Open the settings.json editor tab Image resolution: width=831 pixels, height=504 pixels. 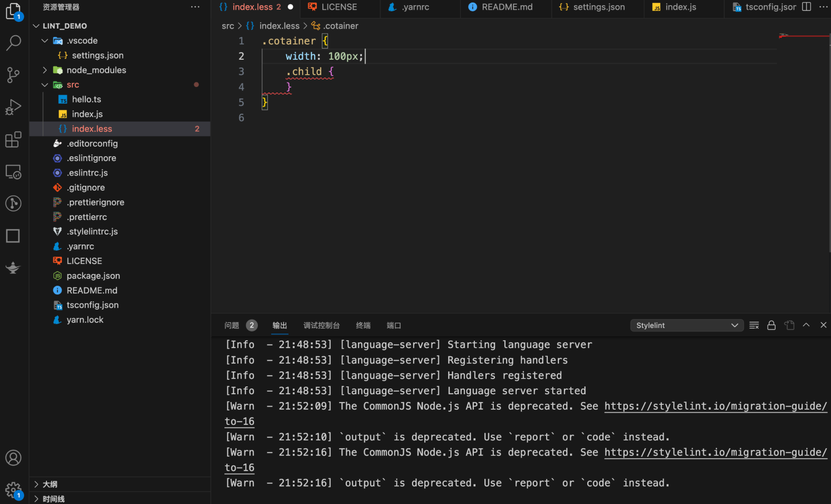point(598,7)
